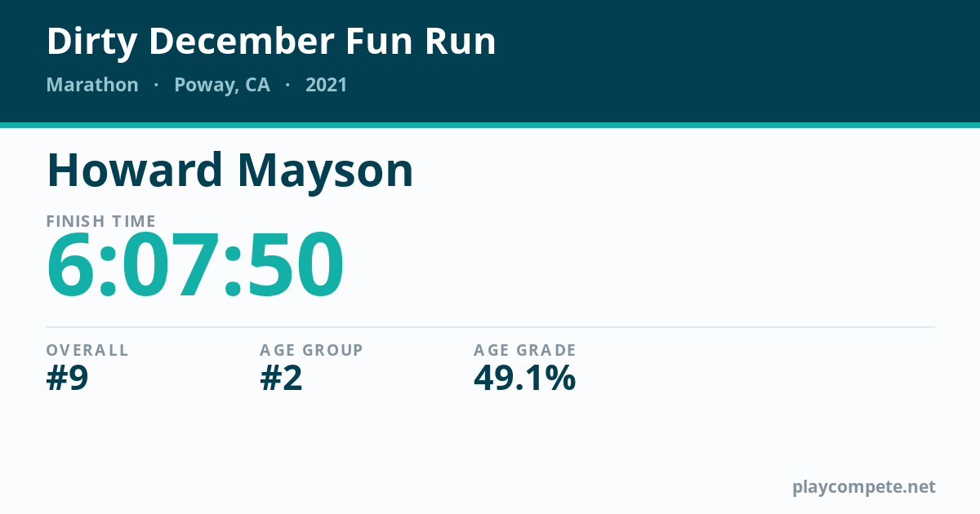The height and width of the screenshot is (514, 980).
Task: Click the FINISH TIME label
Action: click(101, 221)
